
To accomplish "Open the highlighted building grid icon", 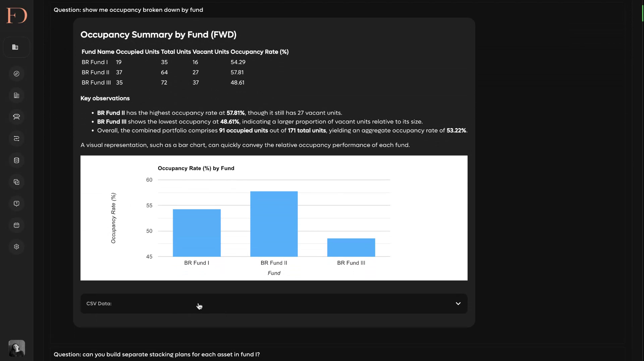I will click(16, 47).
